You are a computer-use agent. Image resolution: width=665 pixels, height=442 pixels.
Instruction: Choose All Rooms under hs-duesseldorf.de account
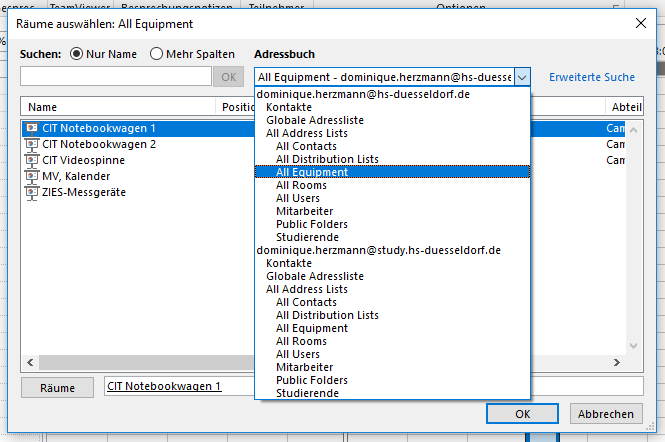(301, 185)
